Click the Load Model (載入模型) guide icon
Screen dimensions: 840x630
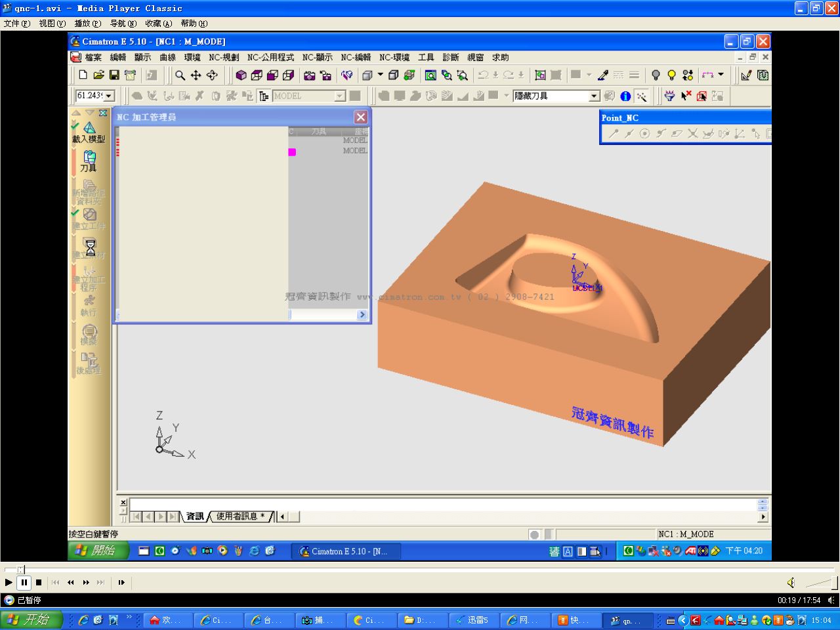(89, 133)
